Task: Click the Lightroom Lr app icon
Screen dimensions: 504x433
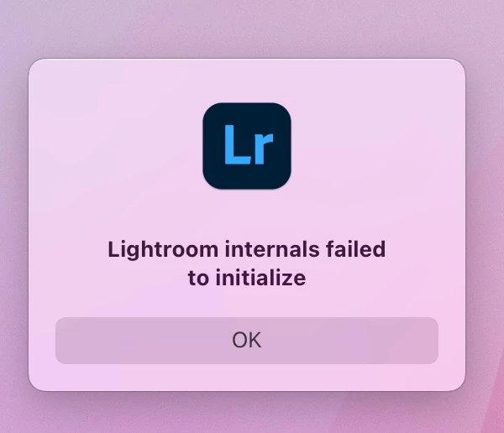Action: (x=247, y=146)
